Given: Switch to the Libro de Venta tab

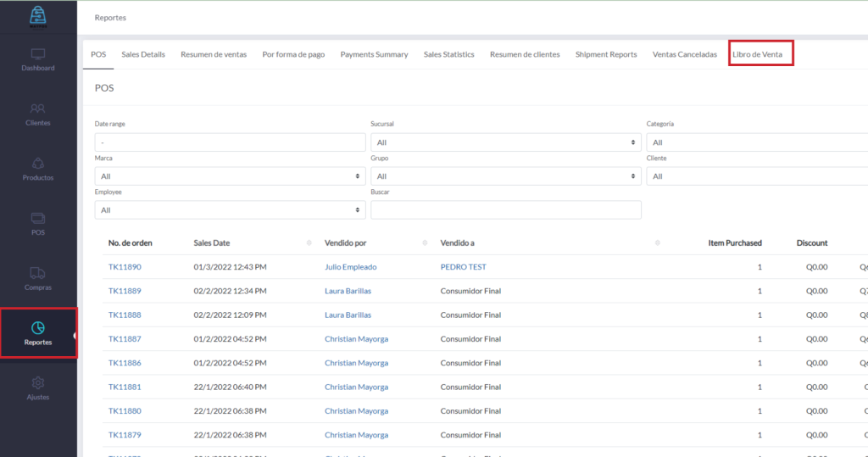Looking at the screenshot, I should click(x=762, y=54).
